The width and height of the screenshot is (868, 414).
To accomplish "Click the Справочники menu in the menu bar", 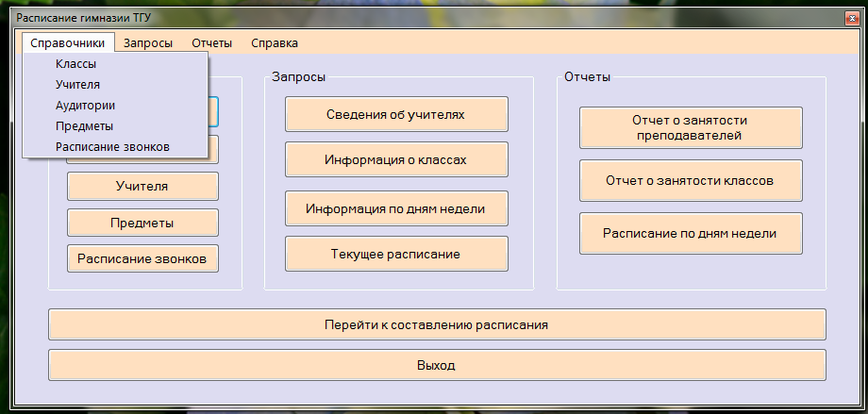I will click(x=68, y=43).
